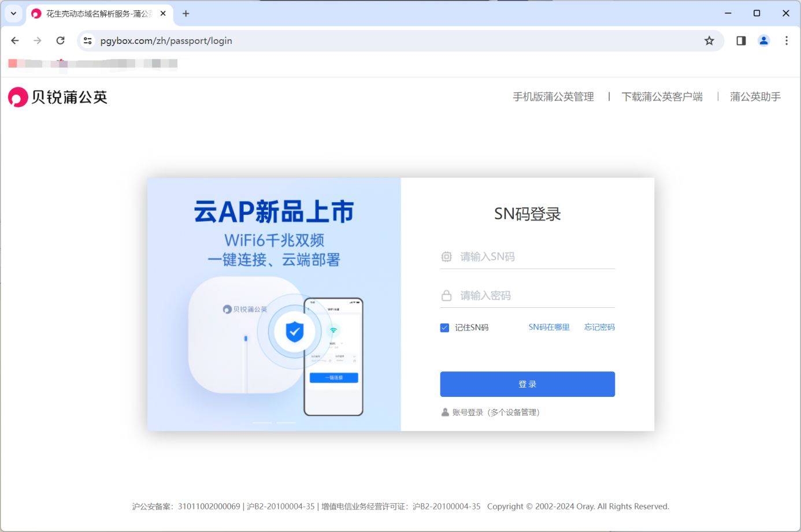
Task: Maximize the browser window
Action: click(756, 13)
